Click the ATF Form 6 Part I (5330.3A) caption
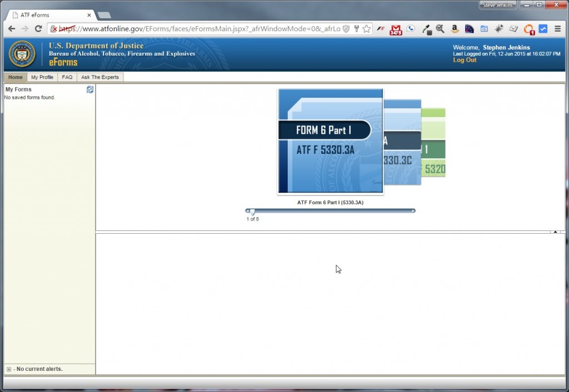Image resolution: width=569 pixels, height=392 pixels. 330,202
